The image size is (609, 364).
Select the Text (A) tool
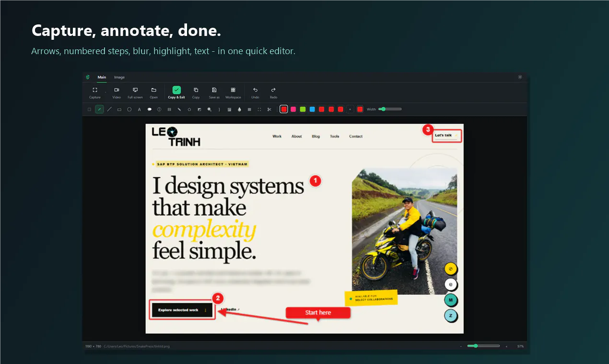140,109
